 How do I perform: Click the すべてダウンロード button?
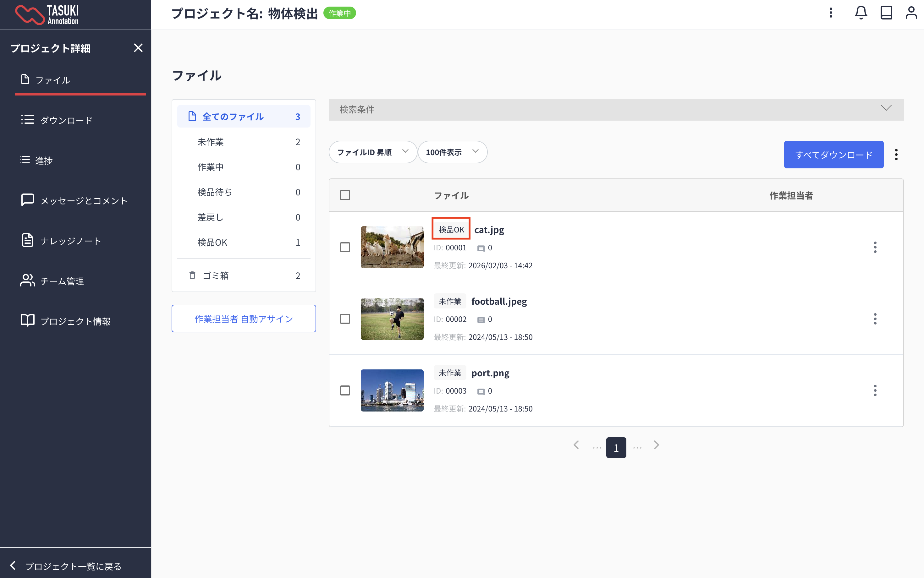point(833,155)
